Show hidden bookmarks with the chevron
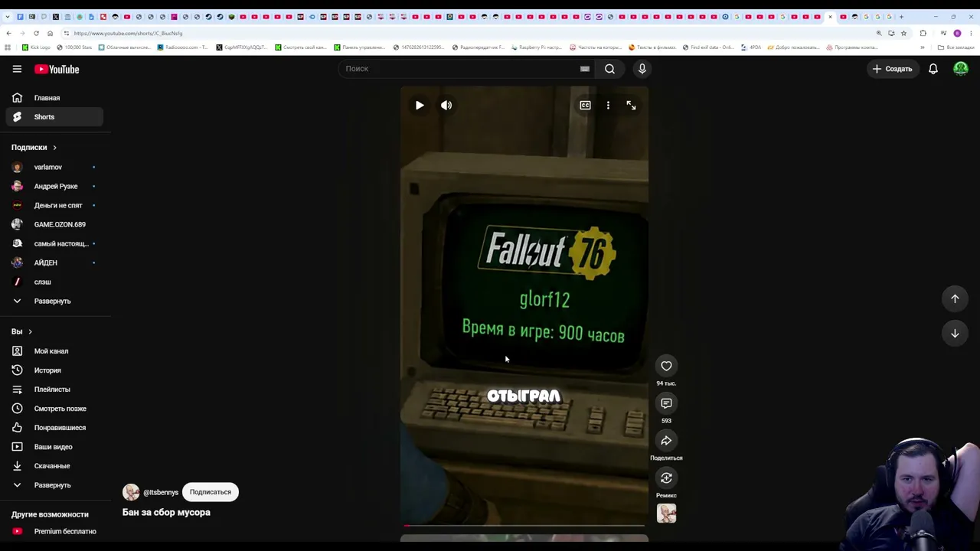Viewport: 980px width, 551px height. [x=922, y=47]
